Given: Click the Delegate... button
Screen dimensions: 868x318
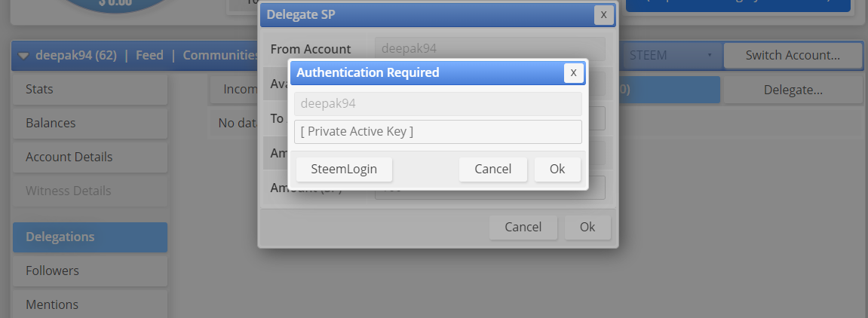Looking at the screenshot, I should [793, 90].
